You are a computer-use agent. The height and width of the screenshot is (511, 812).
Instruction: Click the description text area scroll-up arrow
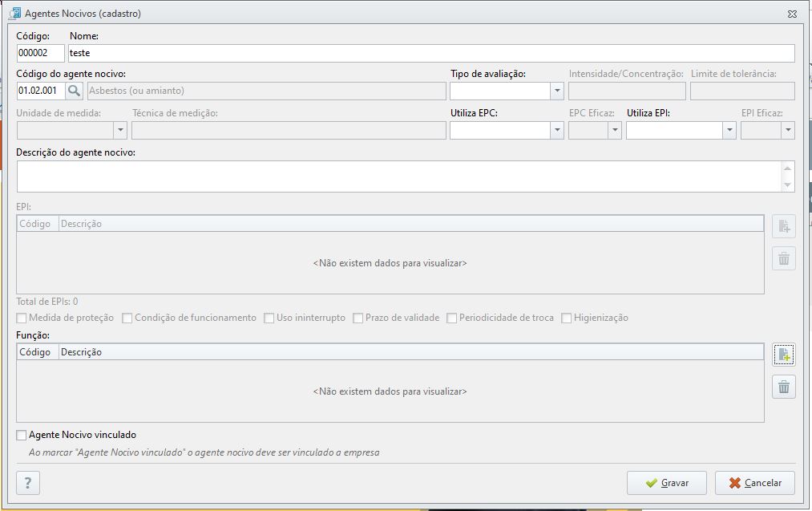point(787,168)
